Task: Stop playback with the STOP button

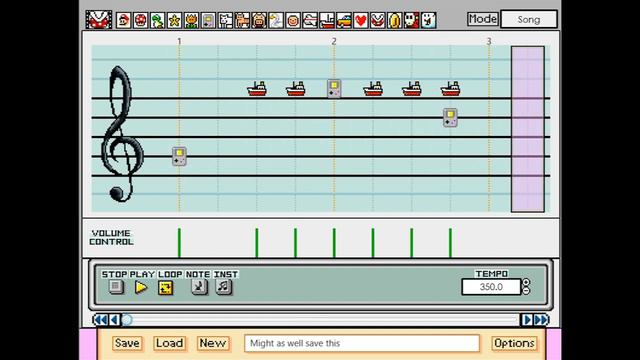Action: pyautogui.click(x=116, y=287)
